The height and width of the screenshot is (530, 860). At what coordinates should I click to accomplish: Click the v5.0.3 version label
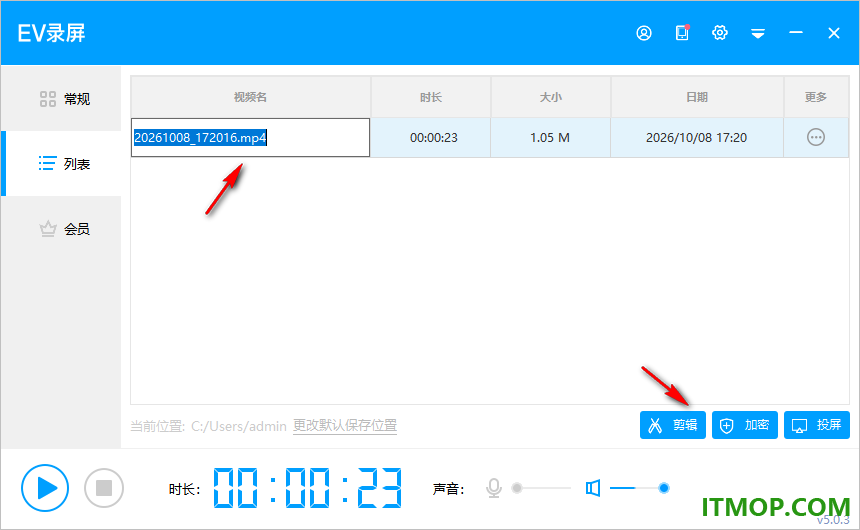pyautogui.click(x=833, y=520)
